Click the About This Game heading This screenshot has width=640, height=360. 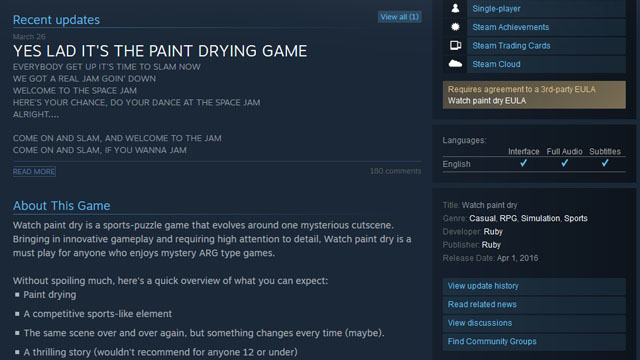coord(62,206)
